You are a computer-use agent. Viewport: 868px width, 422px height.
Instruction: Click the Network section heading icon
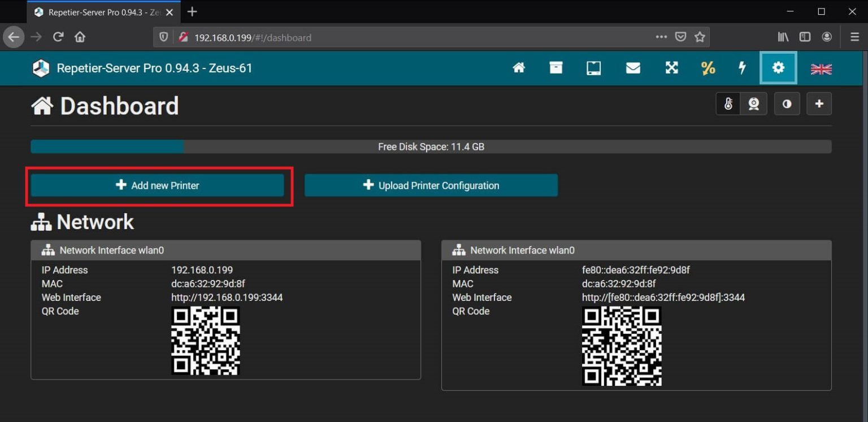40,221
